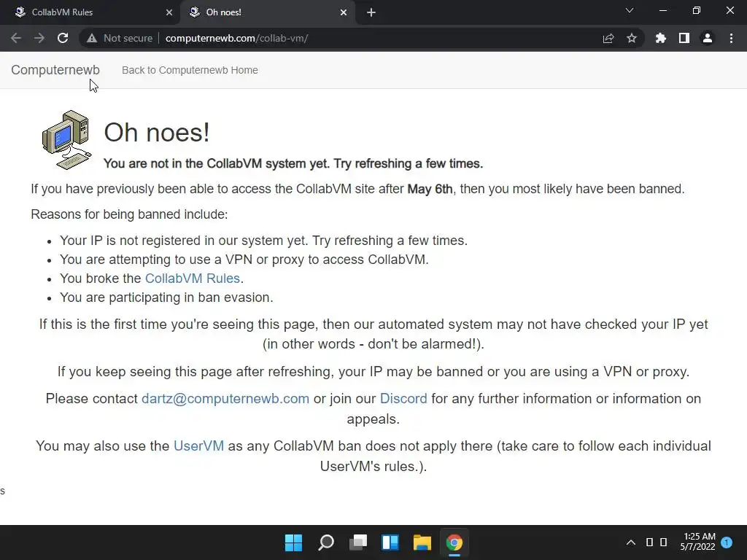Viewport: 747px width, 560px height.
Task: Open the CollabVM Rules link
Action: point(193,278)
